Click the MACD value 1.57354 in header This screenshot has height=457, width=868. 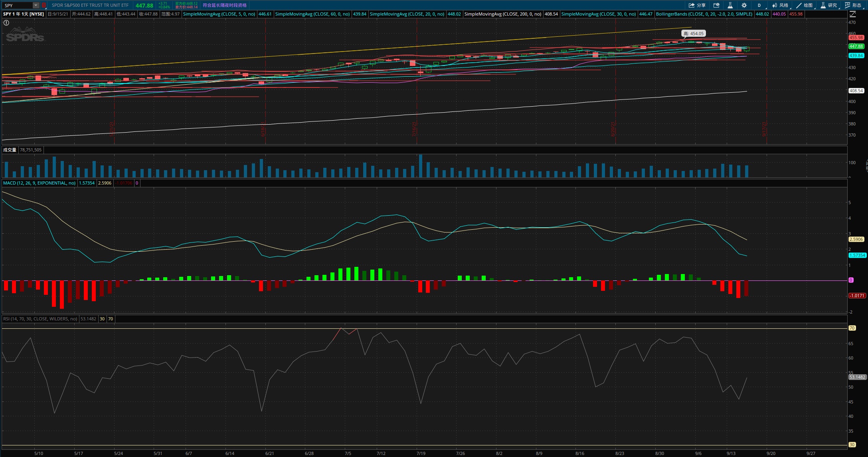pyautogui.click(x=87, y=183)
